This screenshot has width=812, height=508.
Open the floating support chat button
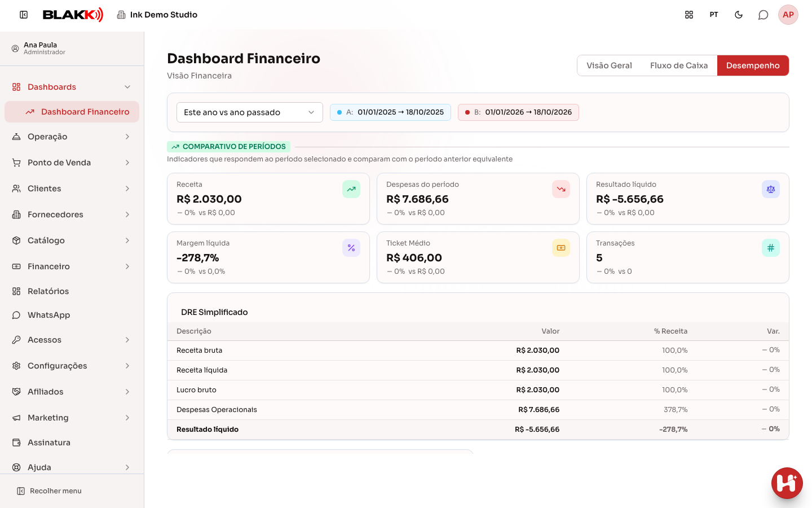coord(787,483)
